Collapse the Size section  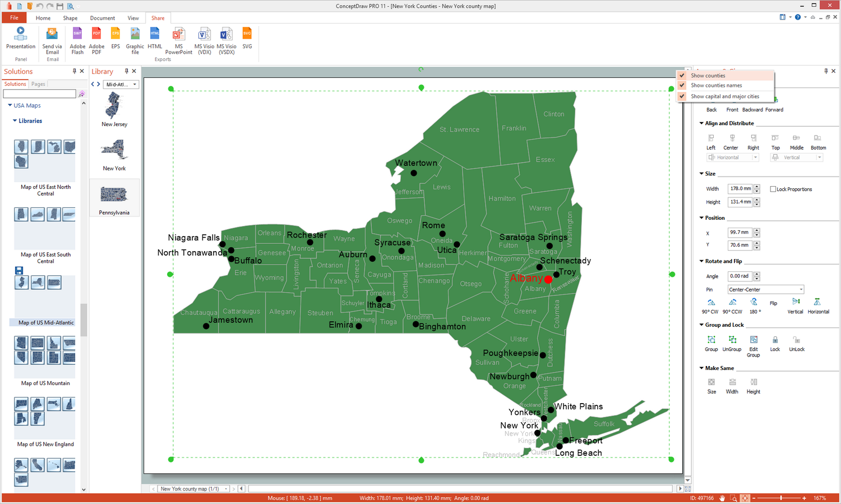pos(701,174)
